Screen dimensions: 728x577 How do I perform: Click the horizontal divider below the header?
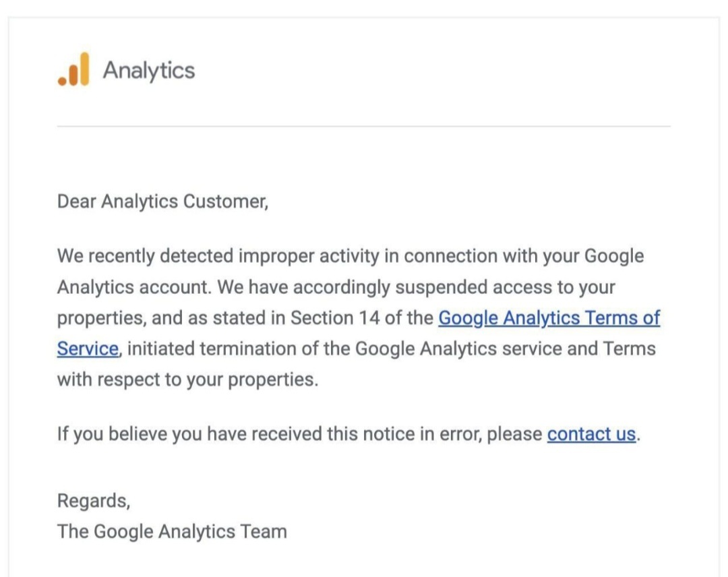pyautogui.click(x=364, y=126)
